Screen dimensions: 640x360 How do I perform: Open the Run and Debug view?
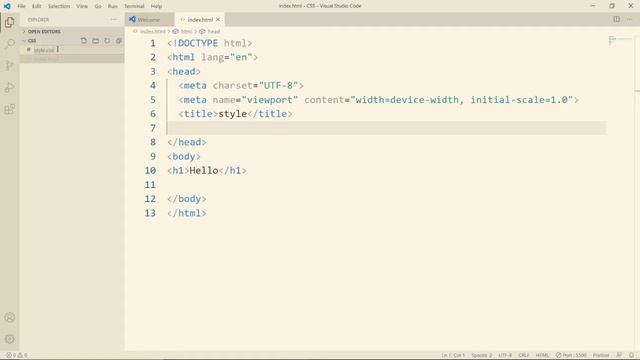click(9, 87)
